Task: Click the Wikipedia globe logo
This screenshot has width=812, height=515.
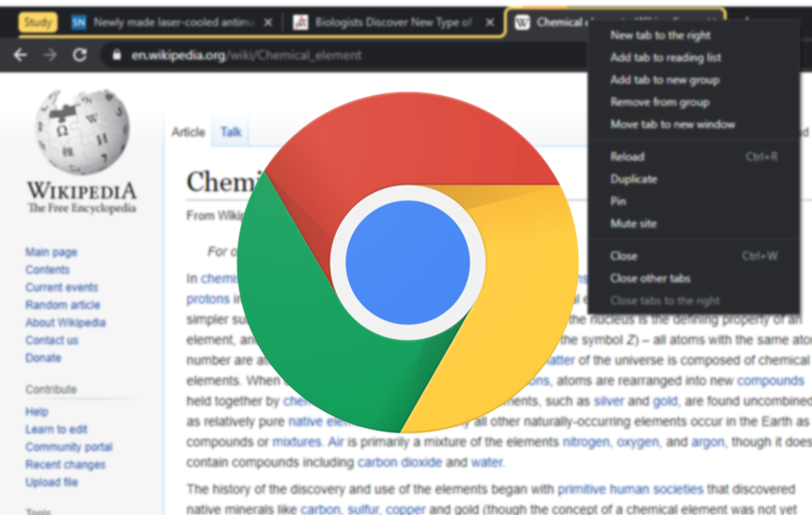Action: coord(83,132)
